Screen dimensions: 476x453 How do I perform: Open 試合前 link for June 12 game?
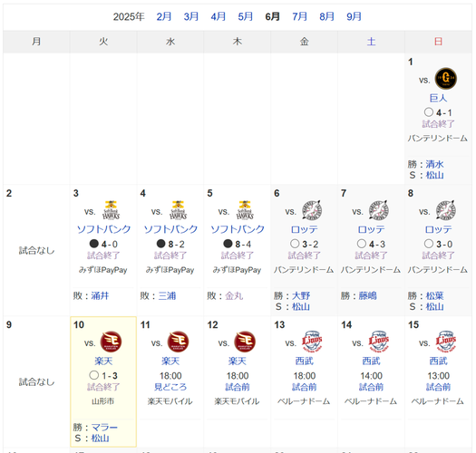click(238, 387)
